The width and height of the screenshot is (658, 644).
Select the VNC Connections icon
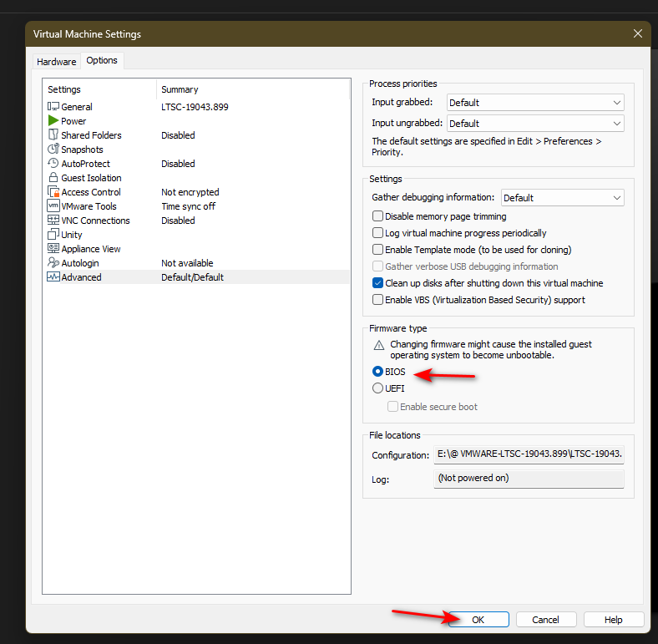[53, 220]
